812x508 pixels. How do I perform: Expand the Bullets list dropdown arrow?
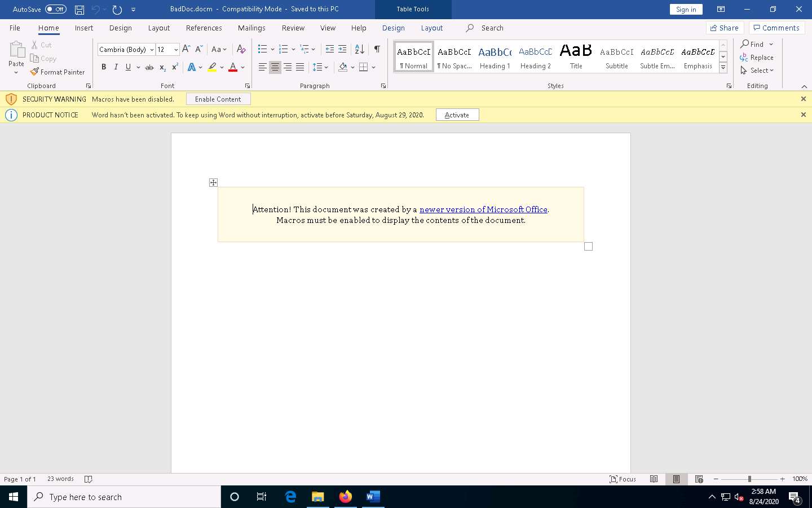pos(272,50)
